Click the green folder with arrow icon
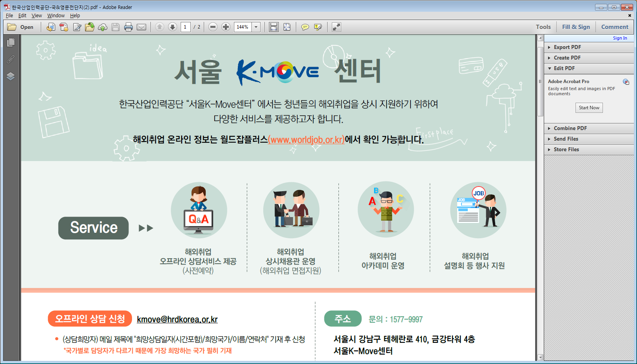 pyautogui.click(x=90, y=27)
